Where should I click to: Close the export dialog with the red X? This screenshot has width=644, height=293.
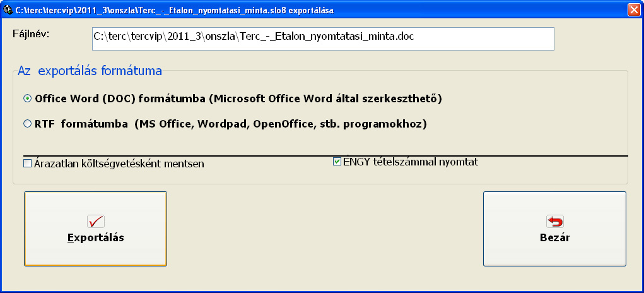634,10
